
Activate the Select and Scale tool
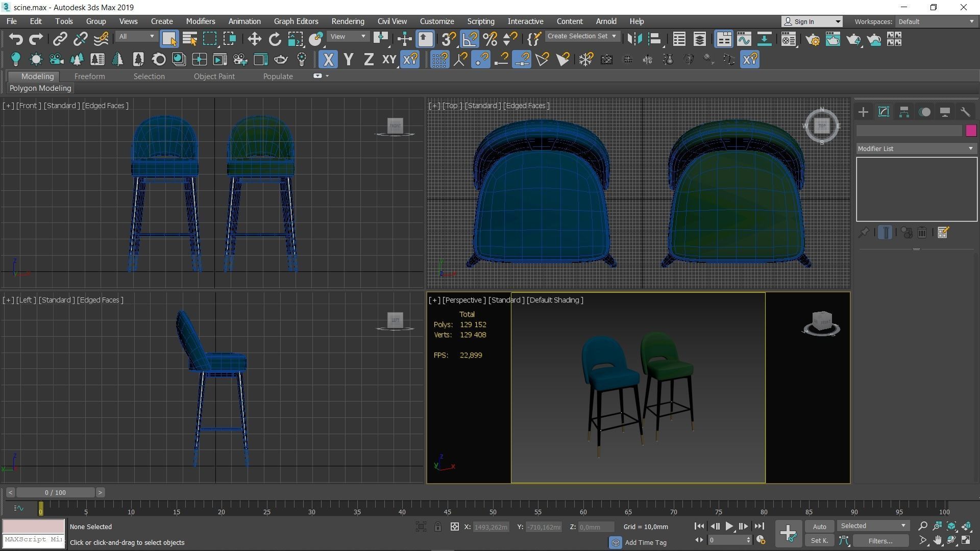click(x=295, y=39)
